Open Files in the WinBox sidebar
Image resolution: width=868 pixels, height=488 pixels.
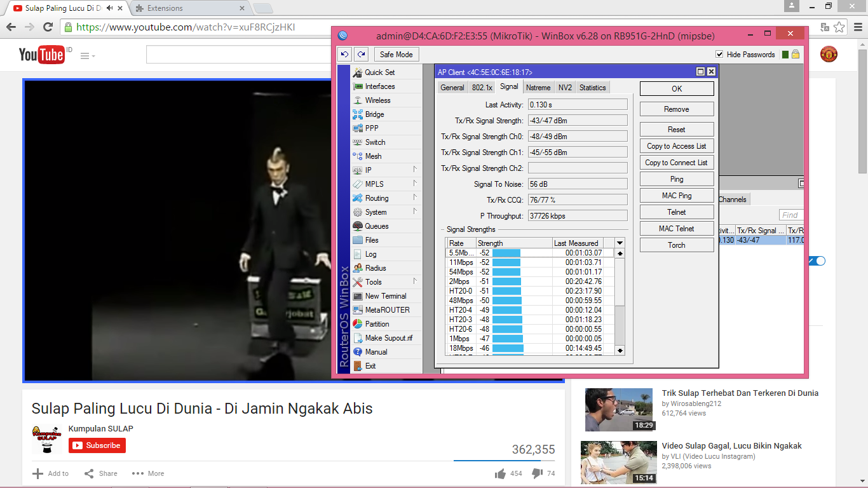(372, 240)
